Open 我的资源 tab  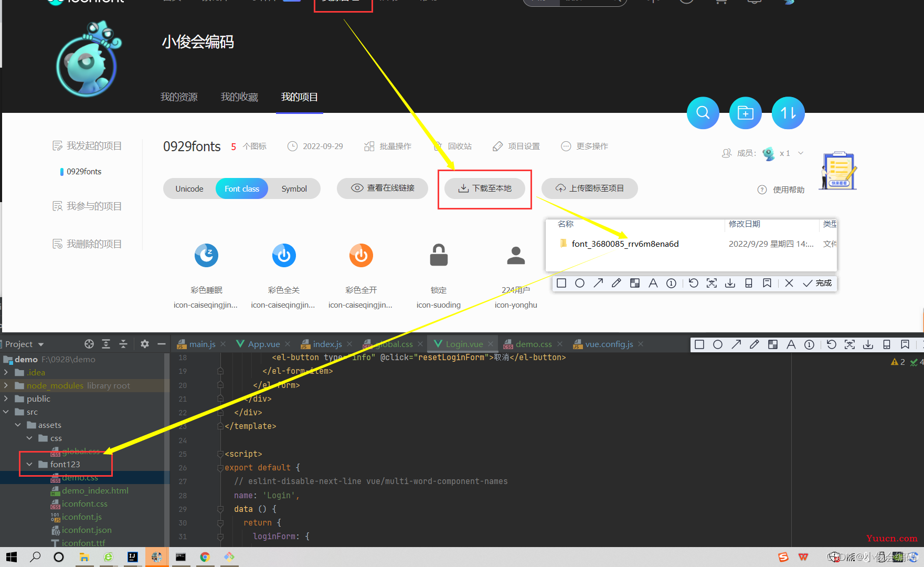point(179,97)
